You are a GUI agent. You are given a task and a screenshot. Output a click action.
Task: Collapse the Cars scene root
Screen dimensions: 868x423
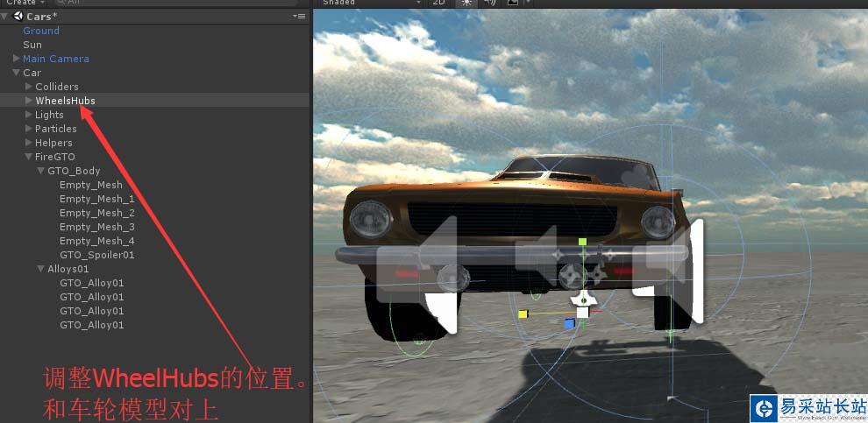point(4,17)
